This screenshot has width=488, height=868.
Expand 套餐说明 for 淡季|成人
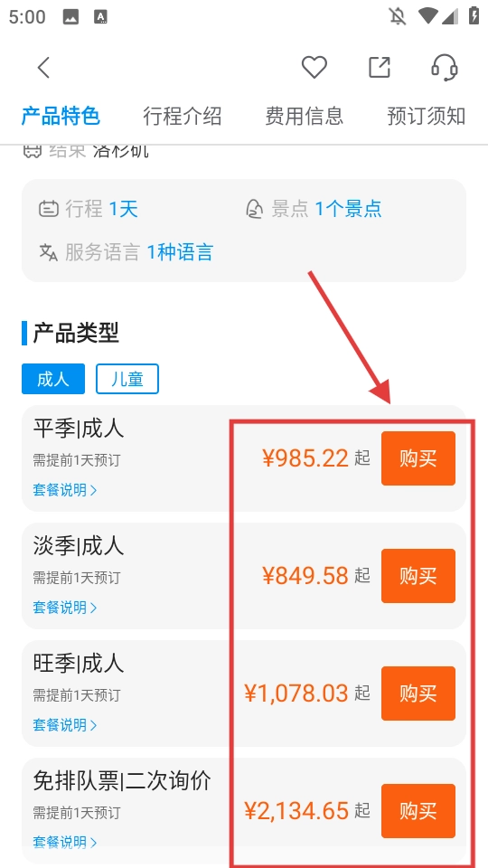[x=65, y=608]
